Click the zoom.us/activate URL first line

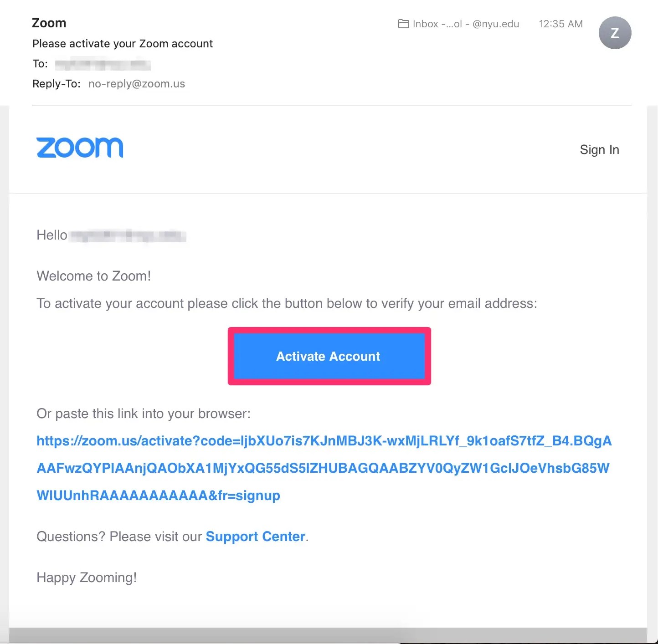point(324,441)
